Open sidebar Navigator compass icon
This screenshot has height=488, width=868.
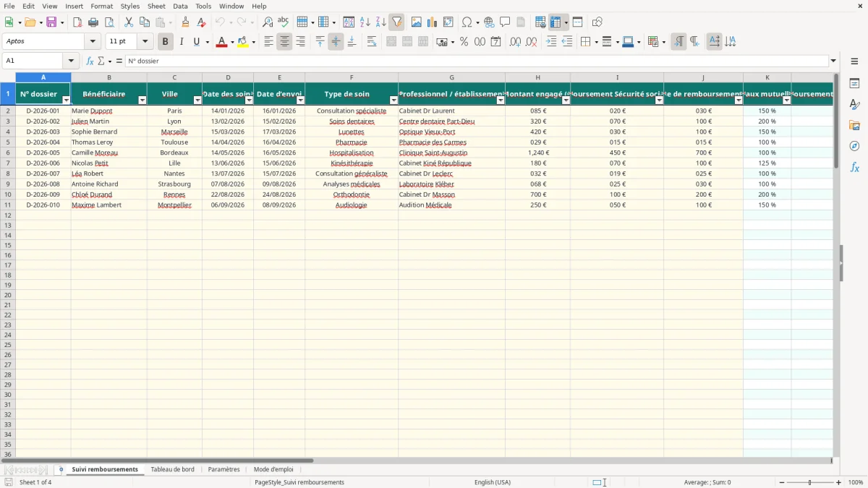(x=854, y=146)
